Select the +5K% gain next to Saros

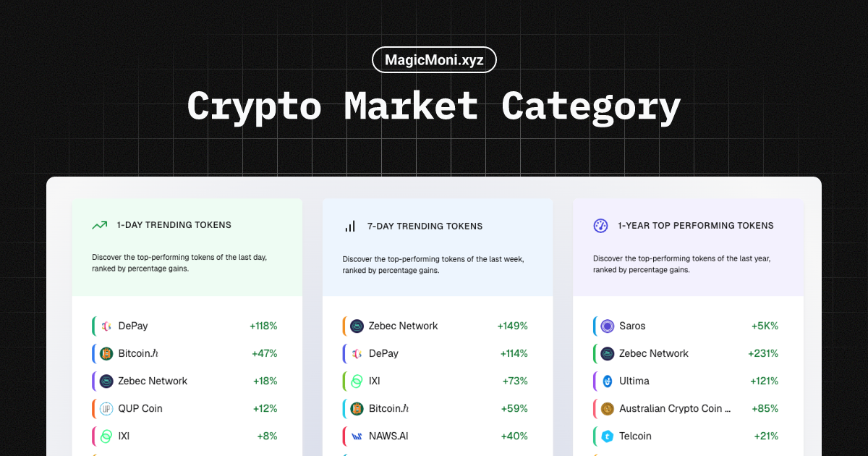(765, 326)
